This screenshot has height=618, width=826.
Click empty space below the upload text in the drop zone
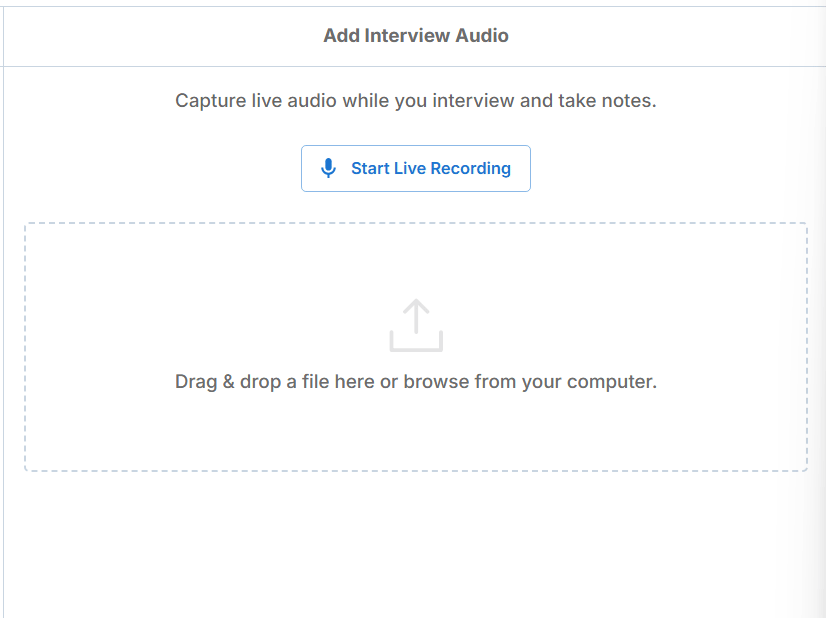(x=416, y=432)
